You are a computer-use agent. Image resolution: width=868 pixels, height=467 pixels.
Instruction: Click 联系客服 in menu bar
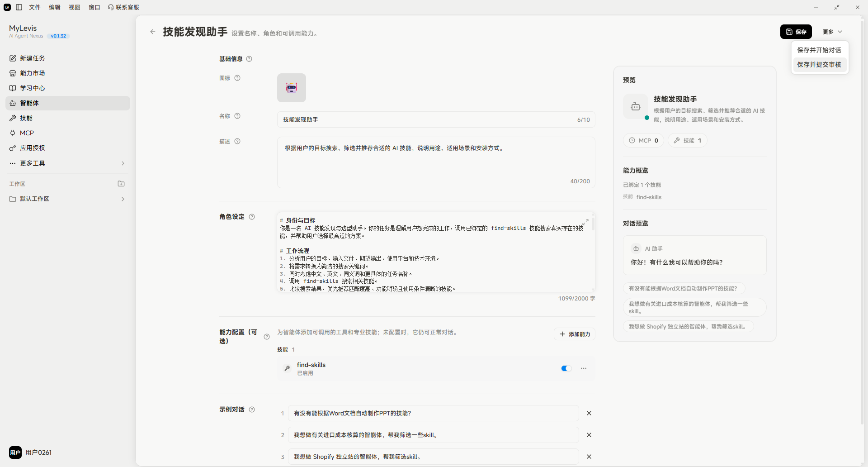123,7
